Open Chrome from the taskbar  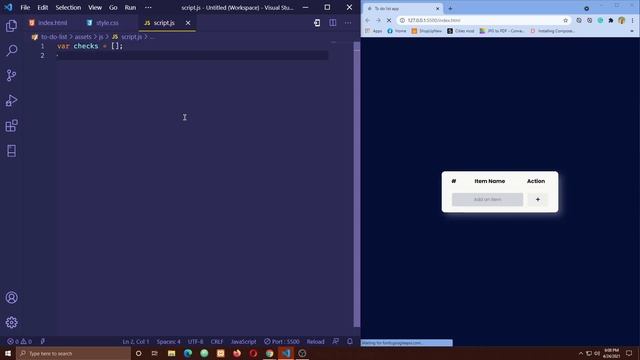(x=269, y=353)
